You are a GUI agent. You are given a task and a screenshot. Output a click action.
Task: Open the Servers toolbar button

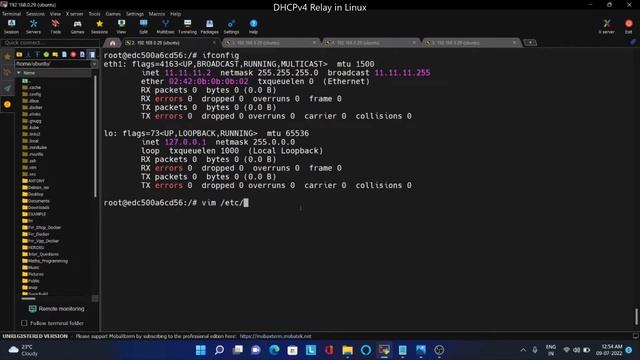point(33,27)
